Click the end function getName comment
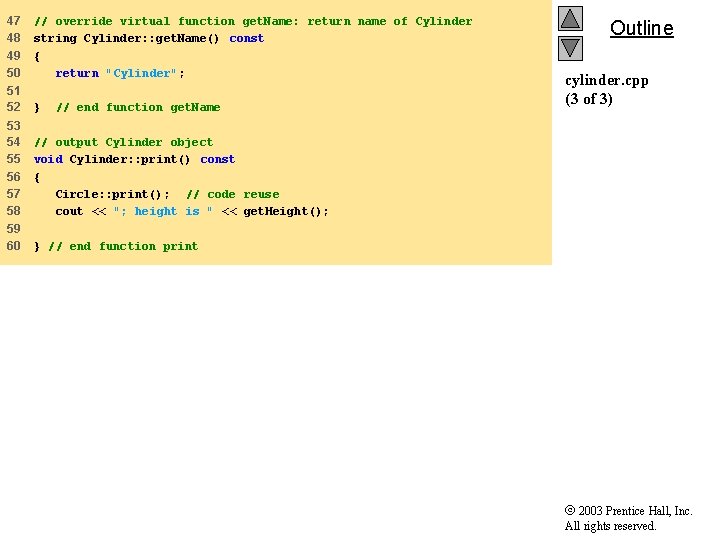 (138, 107)
